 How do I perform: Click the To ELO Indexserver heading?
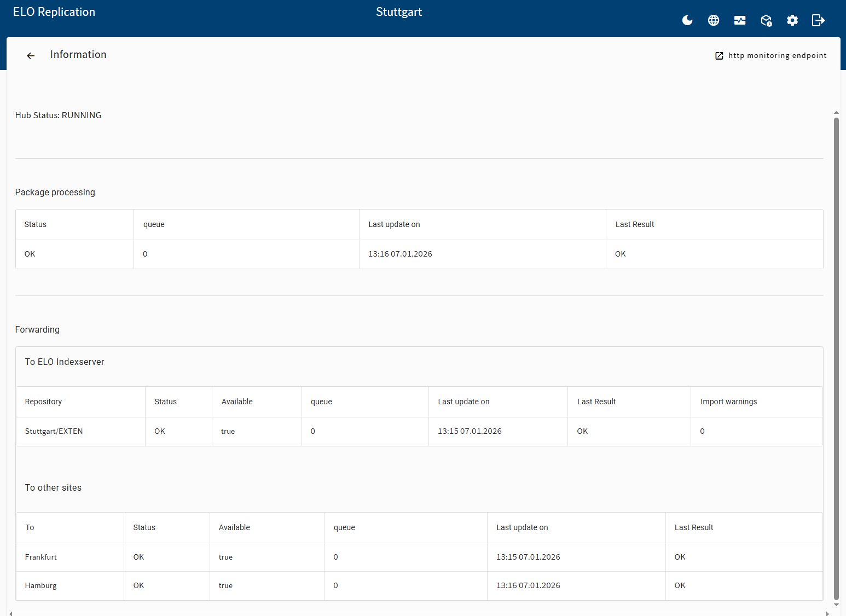pyautogui.click(x=65, y=362)
